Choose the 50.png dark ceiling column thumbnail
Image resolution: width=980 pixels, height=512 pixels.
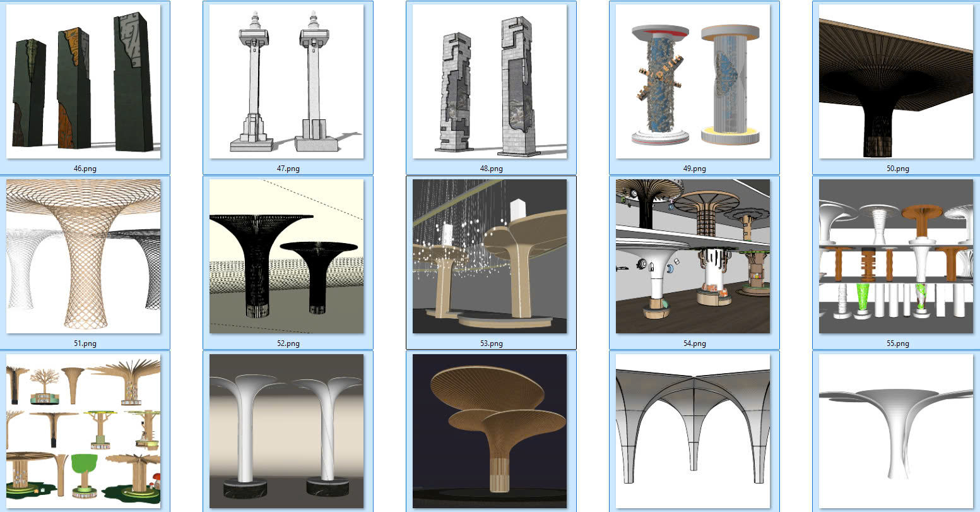coord(897,81)
